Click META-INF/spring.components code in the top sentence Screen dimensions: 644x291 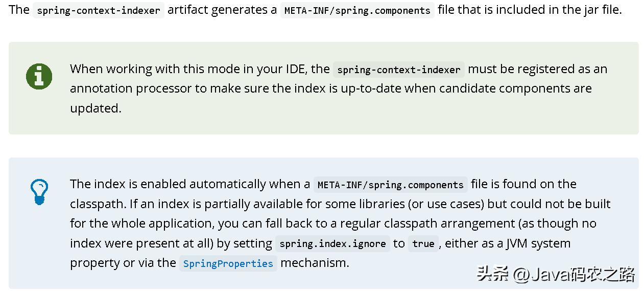coord(357,10)
